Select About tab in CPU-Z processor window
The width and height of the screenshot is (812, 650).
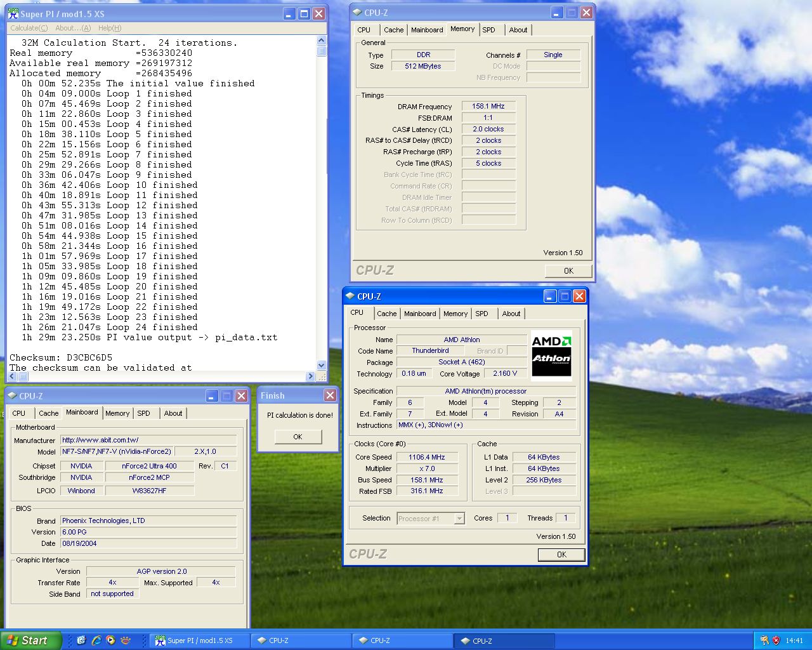click(511, 314)
